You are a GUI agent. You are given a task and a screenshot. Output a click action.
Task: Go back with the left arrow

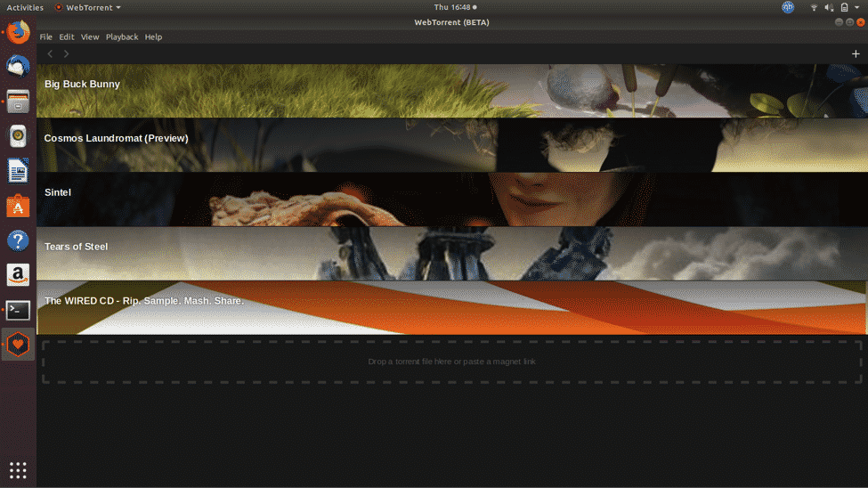pos(51,53)
